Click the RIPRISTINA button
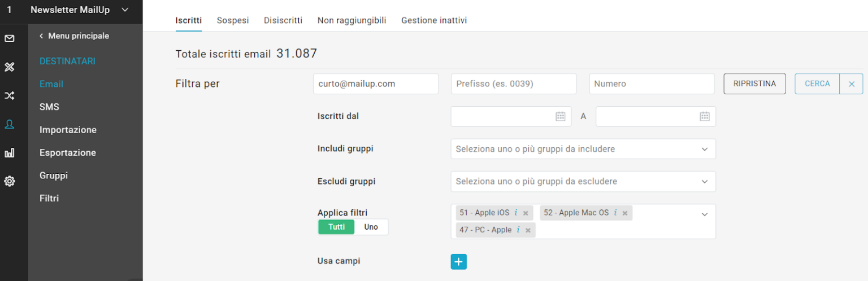The height and width of the screenshot is (281, 868). tap(754, 84)
